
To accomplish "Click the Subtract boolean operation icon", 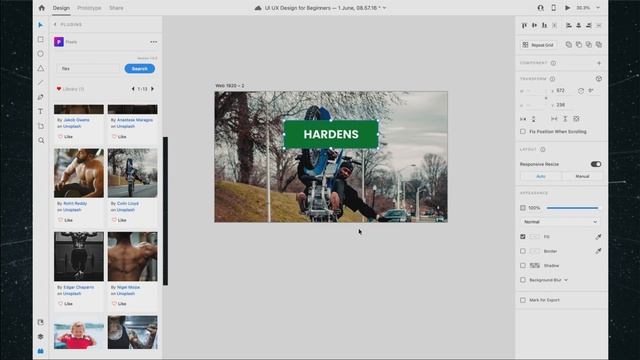I will click(x=579, y=44).
